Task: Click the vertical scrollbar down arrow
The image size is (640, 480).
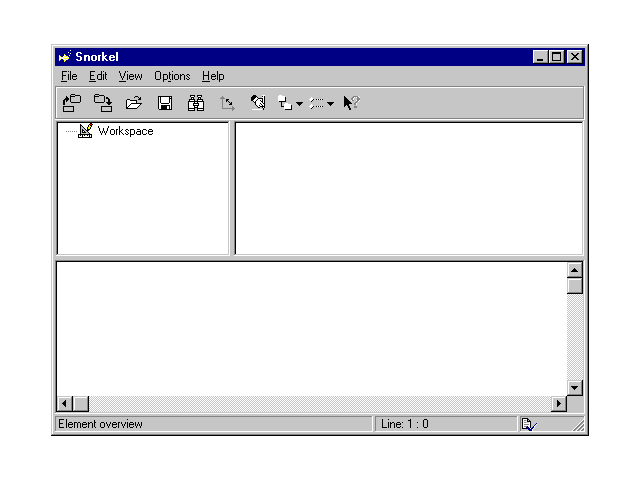Action: click(574, 387)
